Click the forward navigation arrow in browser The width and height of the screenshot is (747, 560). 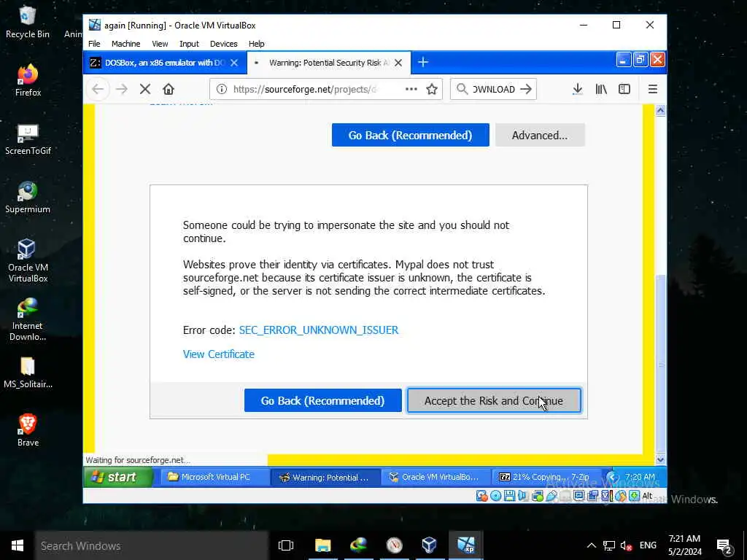pos(122,89)
